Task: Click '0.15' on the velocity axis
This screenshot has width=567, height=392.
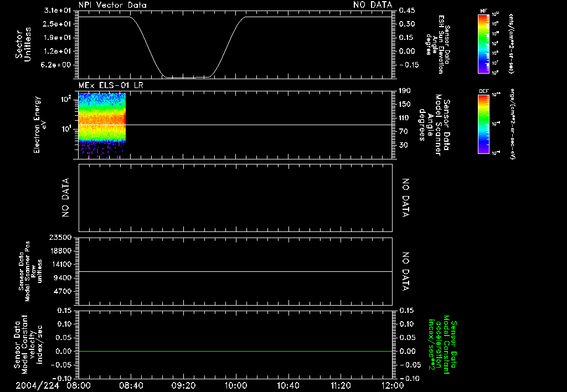Action: (64, 311)
